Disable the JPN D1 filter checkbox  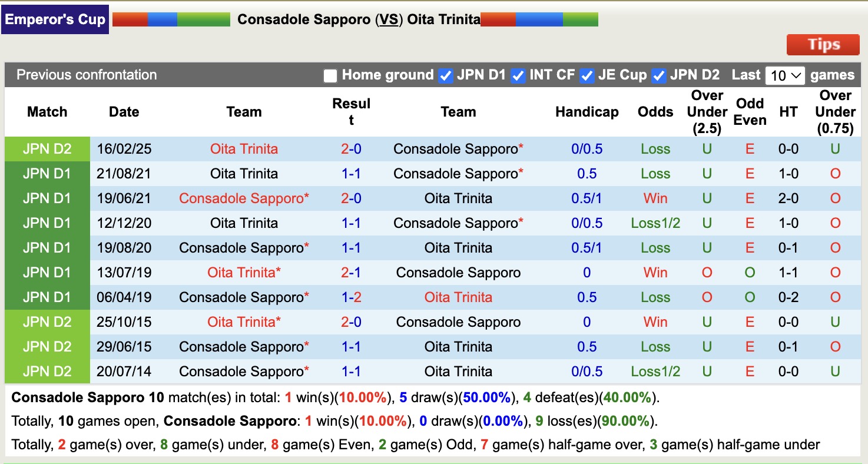(446, 75)
